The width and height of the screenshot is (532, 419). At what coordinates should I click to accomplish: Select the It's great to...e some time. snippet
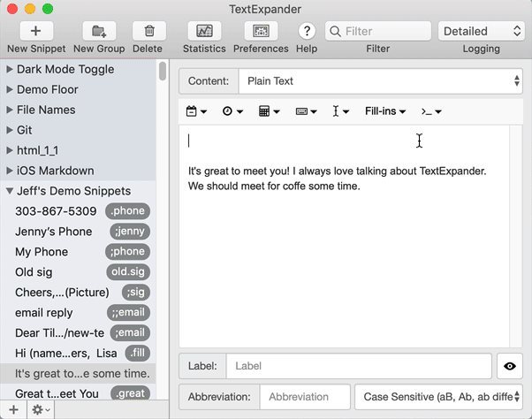coord(78,374)
